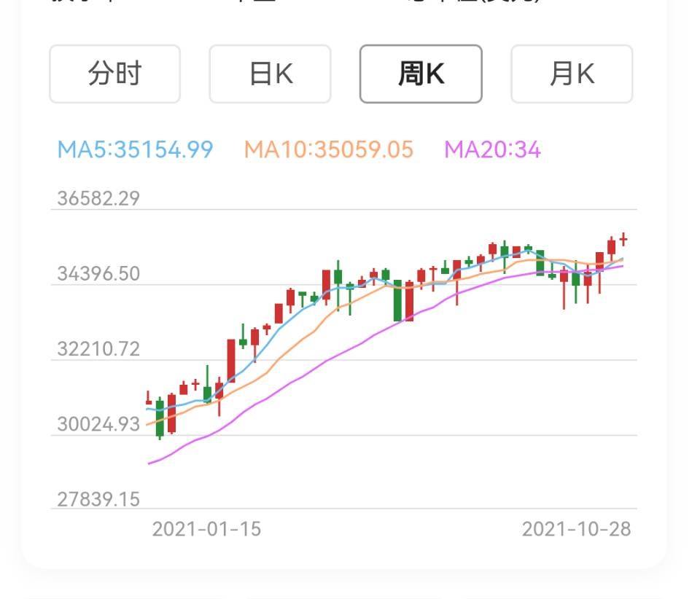Image resolution: width=700 pixels, height=599 pixels.
Task: Click the 30024.93 price axis label
Action: pos(98,424)
